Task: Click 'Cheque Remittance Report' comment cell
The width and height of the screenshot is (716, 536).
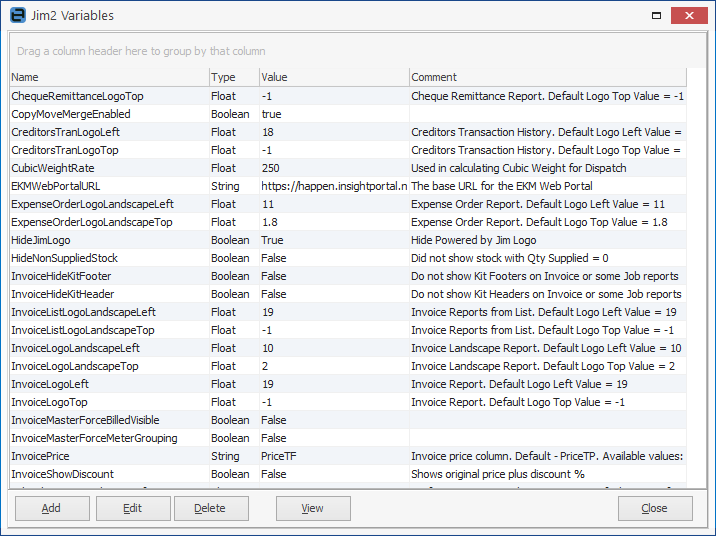Action: click(x=548, y=96)
